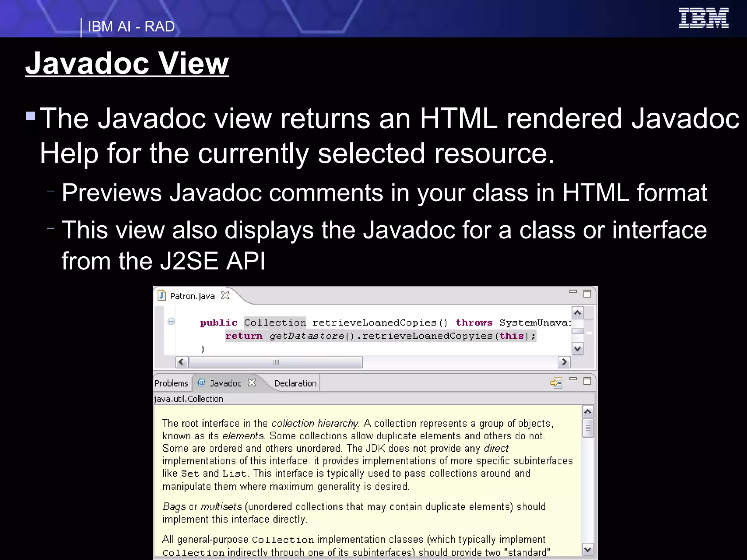Click the 'IBM AI - RAD' header text
Image resolution: width=747 pixels, height=560 pixels.
pyautogui.click(x=131, y=27)
